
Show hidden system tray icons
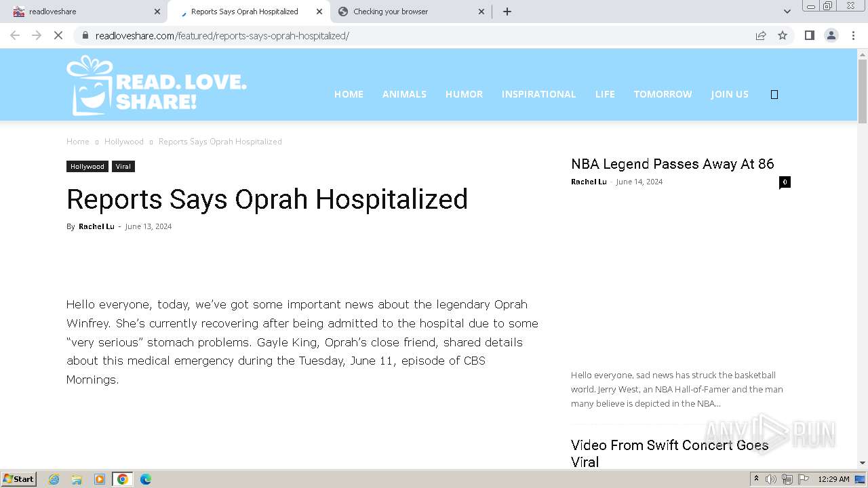tap(756, 479)
